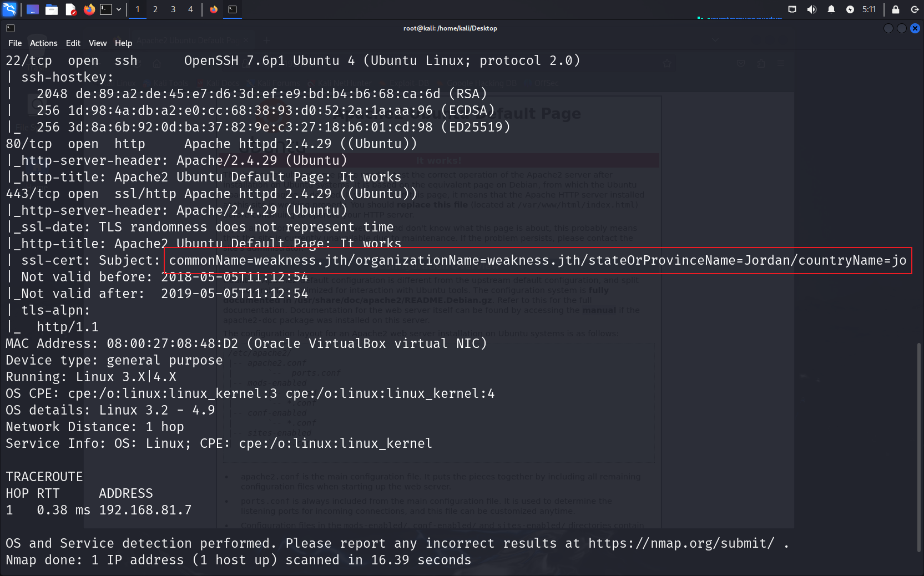Open the Help menu
The height and width of the screenshot is (576, 924).
pyautogui.click(x=123, y=43)
